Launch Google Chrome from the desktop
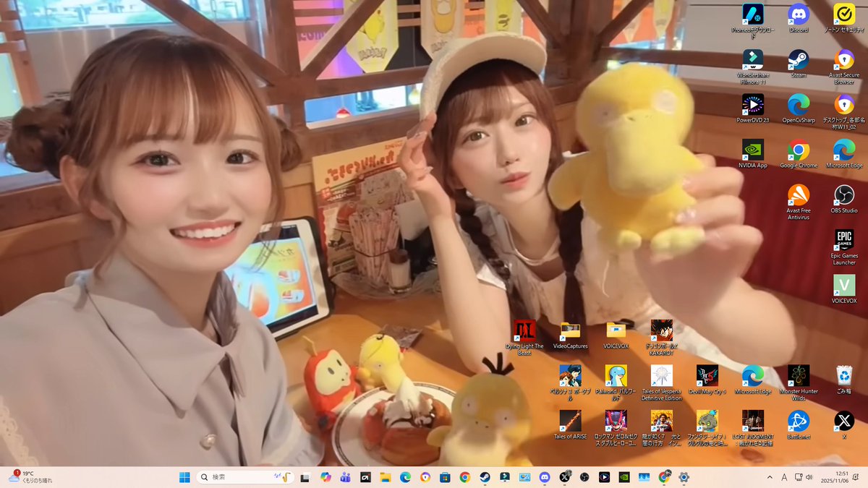The height and width of the screenshot is (488, 868). (799, 154)
